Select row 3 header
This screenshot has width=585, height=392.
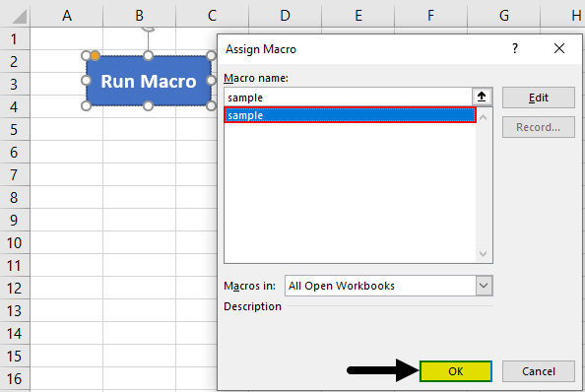[x=14, y=84]
